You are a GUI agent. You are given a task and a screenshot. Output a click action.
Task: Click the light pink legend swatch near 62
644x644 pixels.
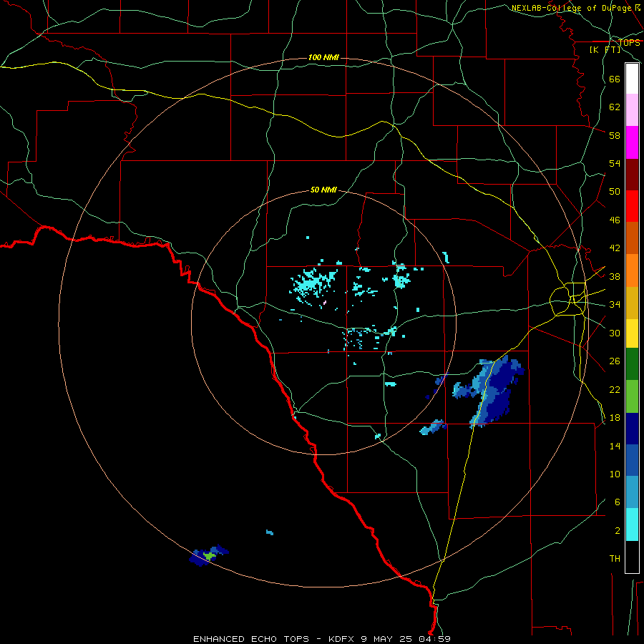tap(632, 110)
